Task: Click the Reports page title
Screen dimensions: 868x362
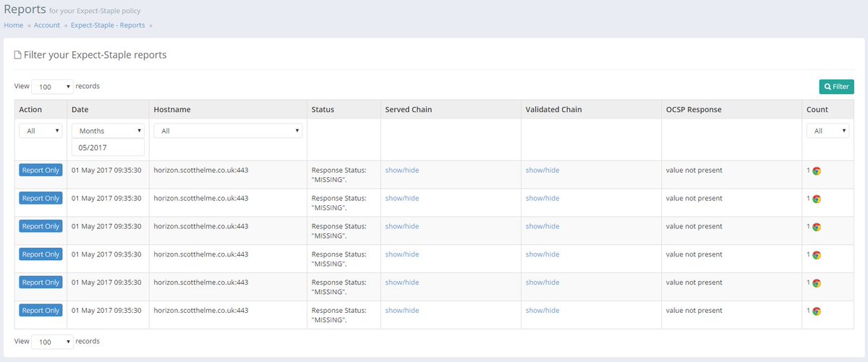Action: (x=25, y=9)
